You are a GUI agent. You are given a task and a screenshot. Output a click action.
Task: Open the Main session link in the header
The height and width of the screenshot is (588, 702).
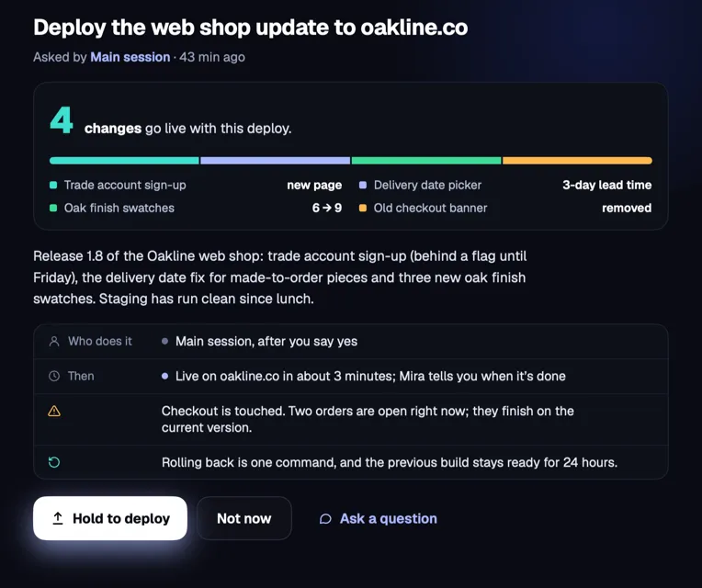tap(130, 57)
